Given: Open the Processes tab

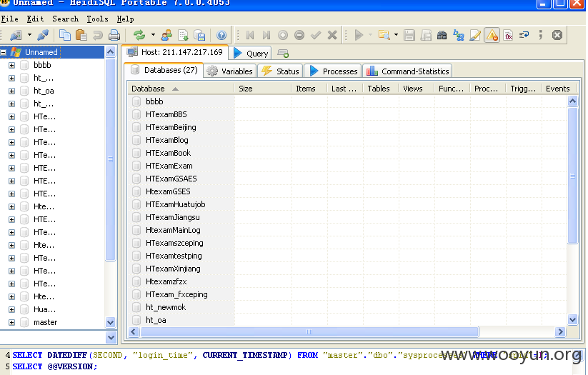Looking at the screenshot, I should (x=333, y=71).
